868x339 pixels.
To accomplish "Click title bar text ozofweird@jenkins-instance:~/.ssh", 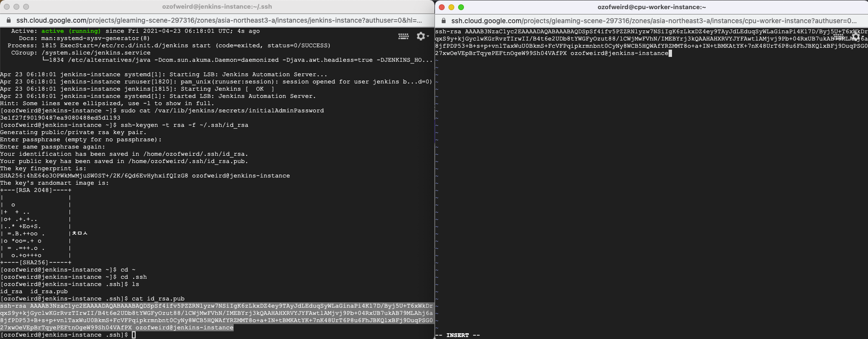I will (217, 7).
